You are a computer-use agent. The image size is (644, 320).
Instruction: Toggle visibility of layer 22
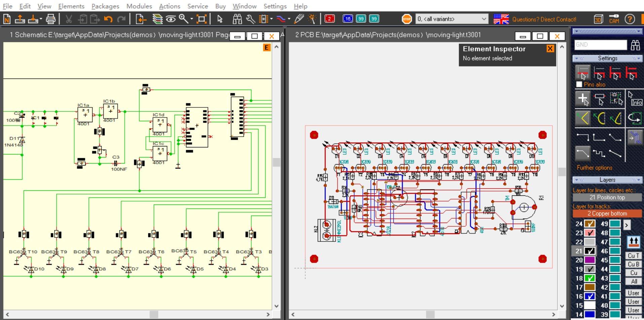tap(590, 242)
